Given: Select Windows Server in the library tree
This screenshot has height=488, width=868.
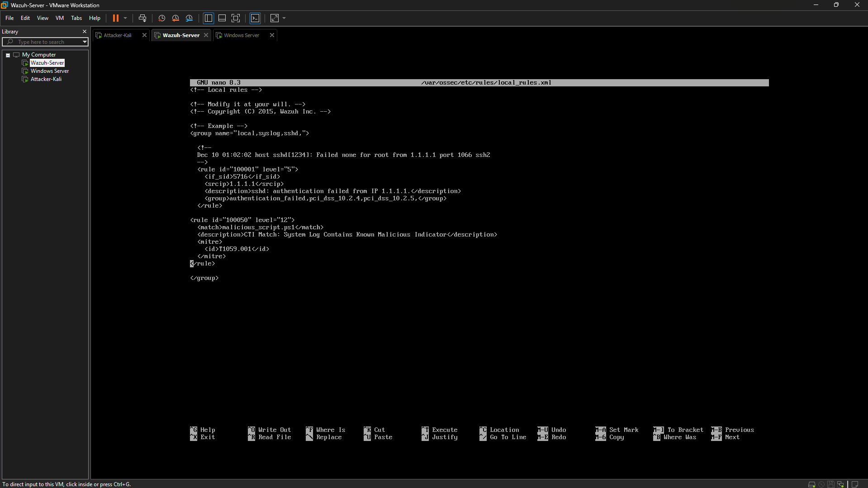Looking at the screenshot, I should [50, 71].
